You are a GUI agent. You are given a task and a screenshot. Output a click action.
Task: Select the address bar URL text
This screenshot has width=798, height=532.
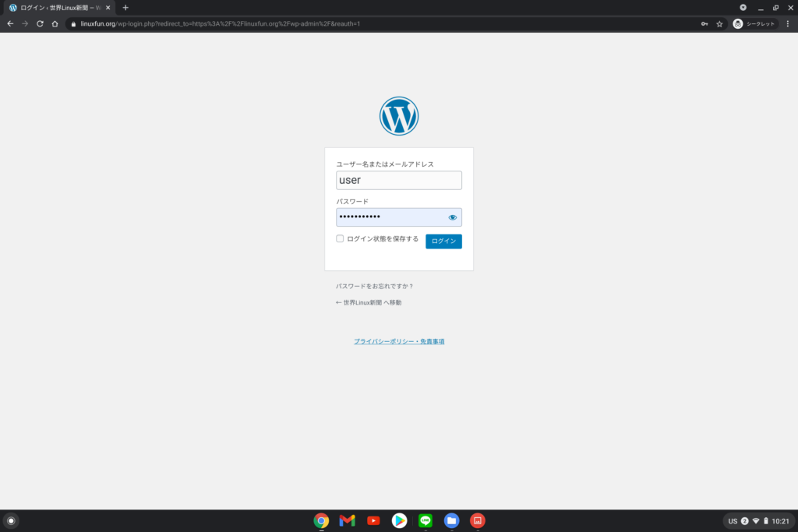[x=221, y=24]
